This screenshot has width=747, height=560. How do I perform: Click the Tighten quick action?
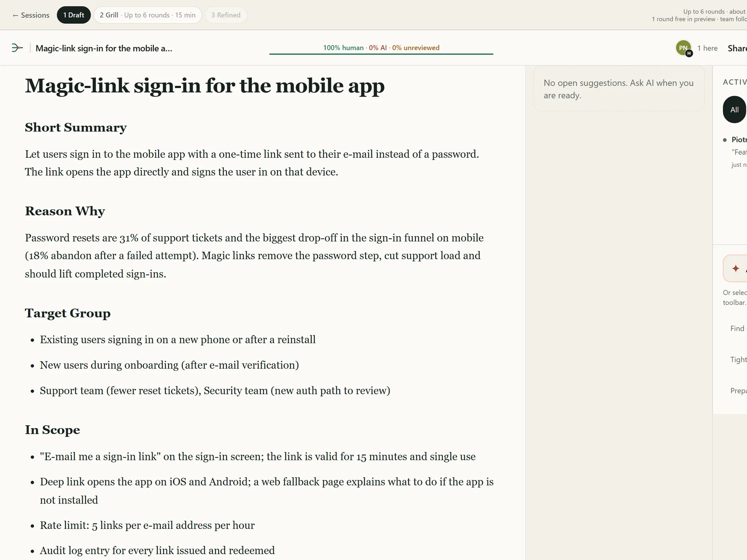click(x=739, y=360)
